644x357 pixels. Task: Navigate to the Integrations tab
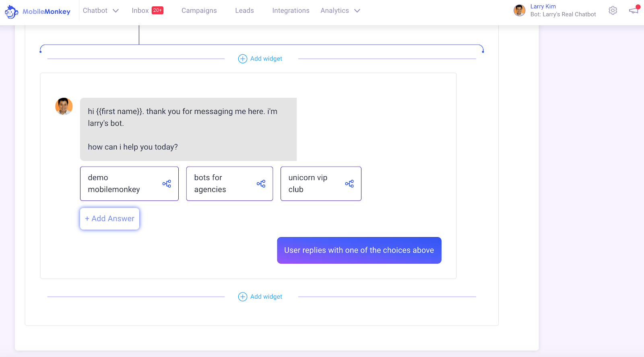click(x=291, y=10)
